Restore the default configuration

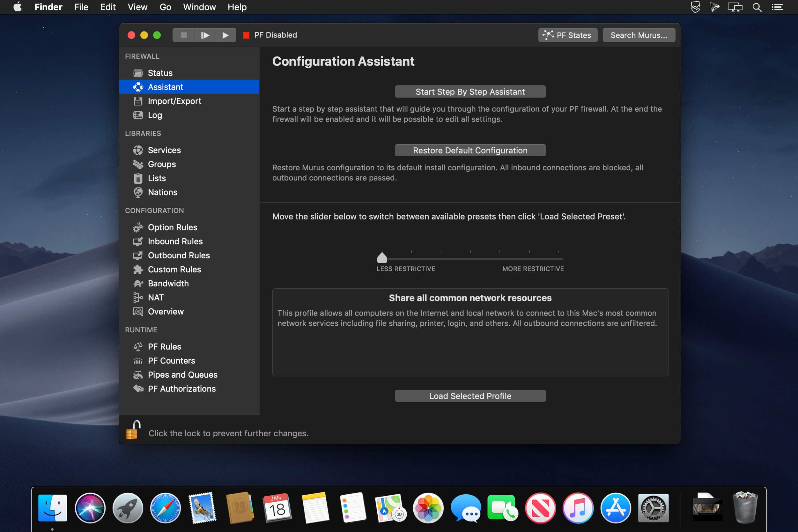tap(470, 150)
